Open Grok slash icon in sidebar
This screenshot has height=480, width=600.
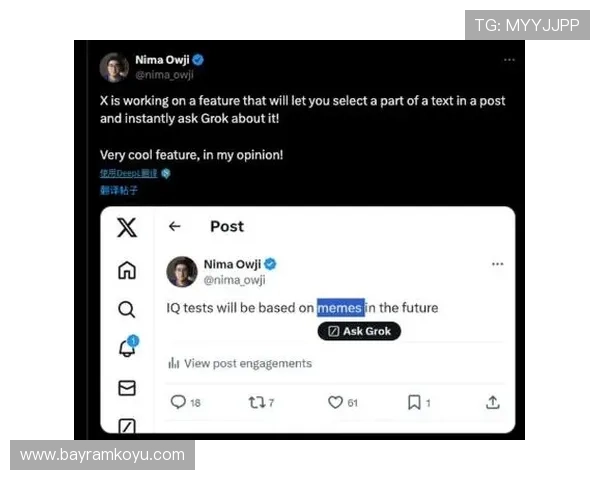(x=127, y=426)
